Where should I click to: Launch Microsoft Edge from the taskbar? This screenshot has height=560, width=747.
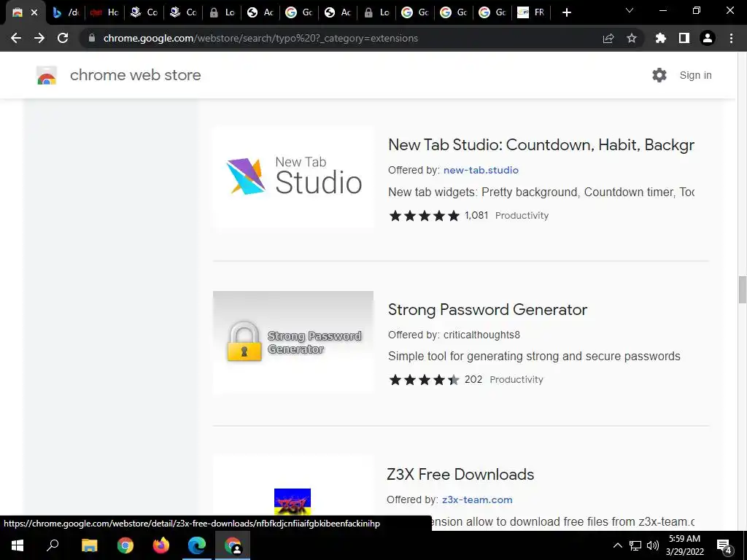coord(196,545)
